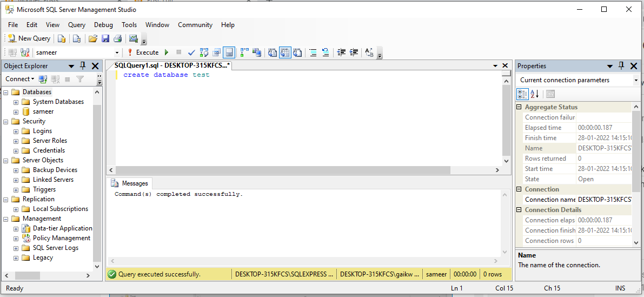The width and height of the screenshot is (644, 297).
Task: Expand the sameer database node
Action: pos(16,112)
